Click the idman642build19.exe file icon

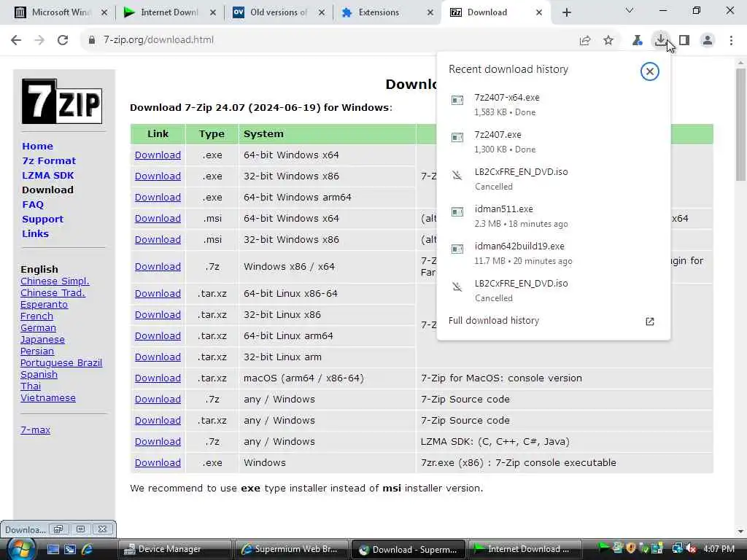(x=457, y=249)
